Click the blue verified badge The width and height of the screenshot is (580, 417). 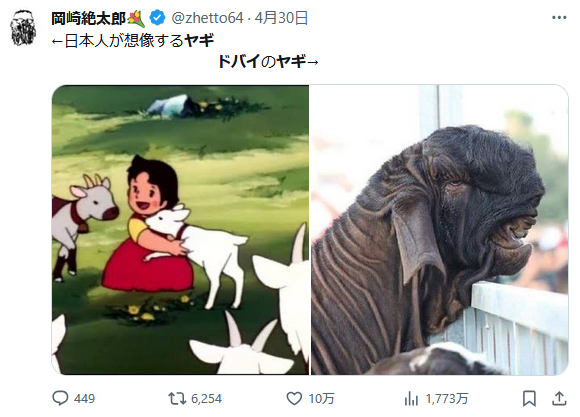[157, 18]
